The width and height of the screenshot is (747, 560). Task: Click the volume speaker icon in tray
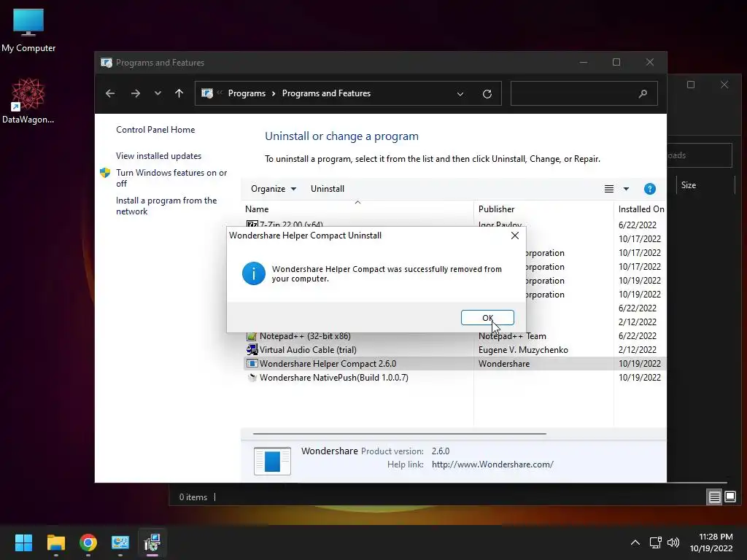point(673,542)
